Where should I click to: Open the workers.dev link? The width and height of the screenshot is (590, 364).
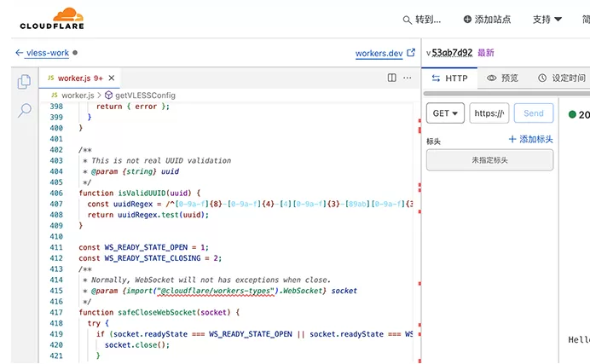[x=379, y=54]
